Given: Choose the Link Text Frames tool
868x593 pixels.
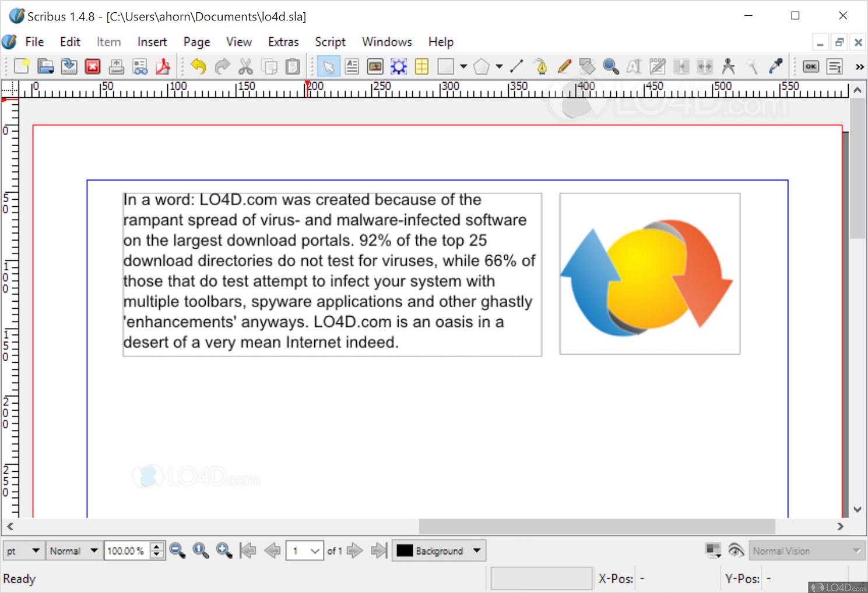Looking at the screenshot, I should click(x=681, y=66).
